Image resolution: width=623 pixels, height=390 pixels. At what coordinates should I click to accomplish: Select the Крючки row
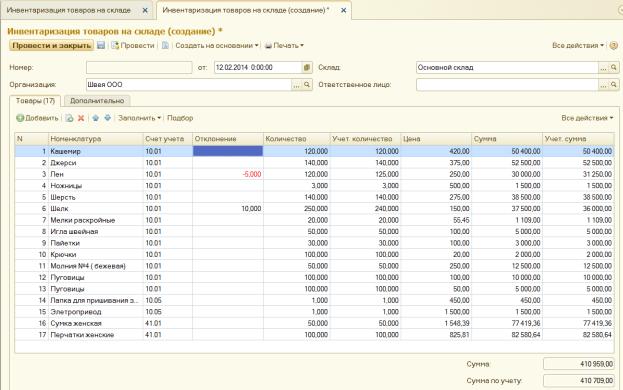pos(314,255)
